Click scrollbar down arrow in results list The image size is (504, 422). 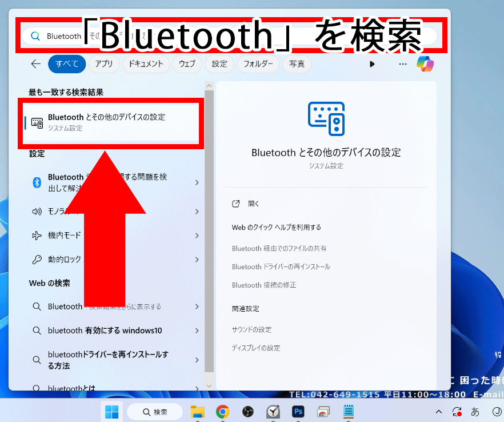pyautogui.click(x=209, y=385)
